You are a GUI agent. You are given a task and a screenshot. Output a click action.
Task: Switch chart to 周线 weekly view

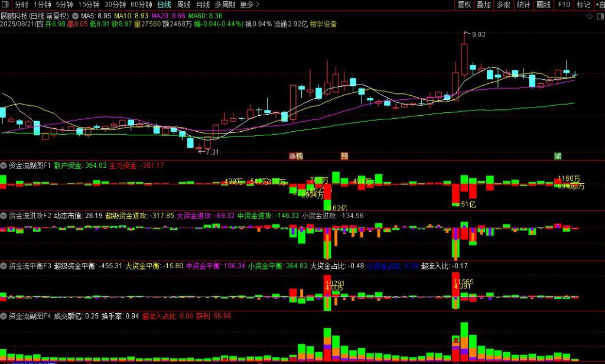184,5
